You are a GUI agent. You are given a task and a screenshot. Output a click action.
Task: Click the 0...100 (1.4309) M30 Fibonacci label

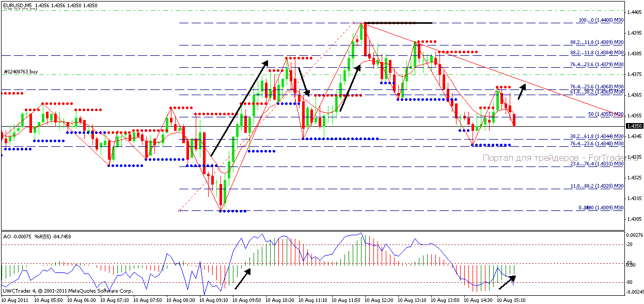601,208
